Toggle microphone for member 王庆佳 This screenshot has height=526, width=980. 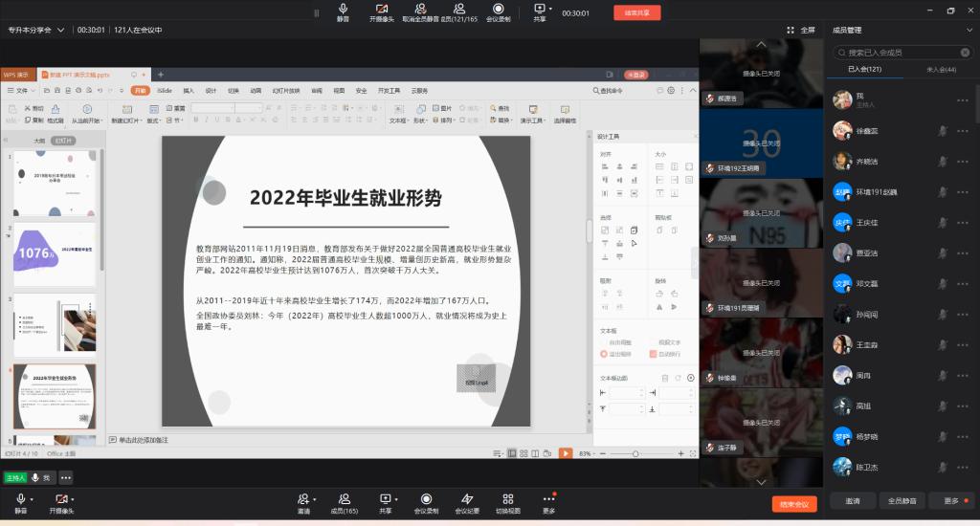click(x=943, y=223)
